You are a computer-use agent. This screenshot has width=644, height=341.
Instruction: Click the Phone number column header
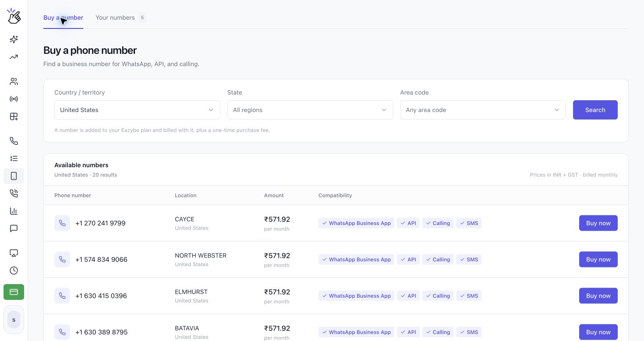pos(73,195)
